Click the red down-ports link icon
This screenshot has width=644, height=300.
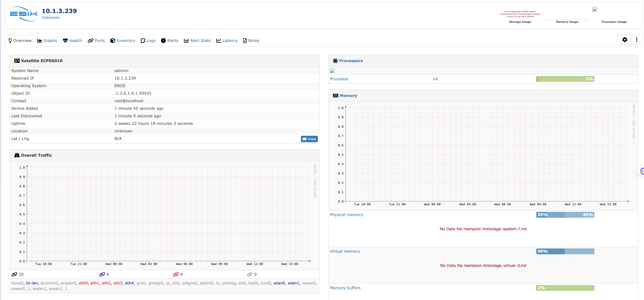point(176,275)
